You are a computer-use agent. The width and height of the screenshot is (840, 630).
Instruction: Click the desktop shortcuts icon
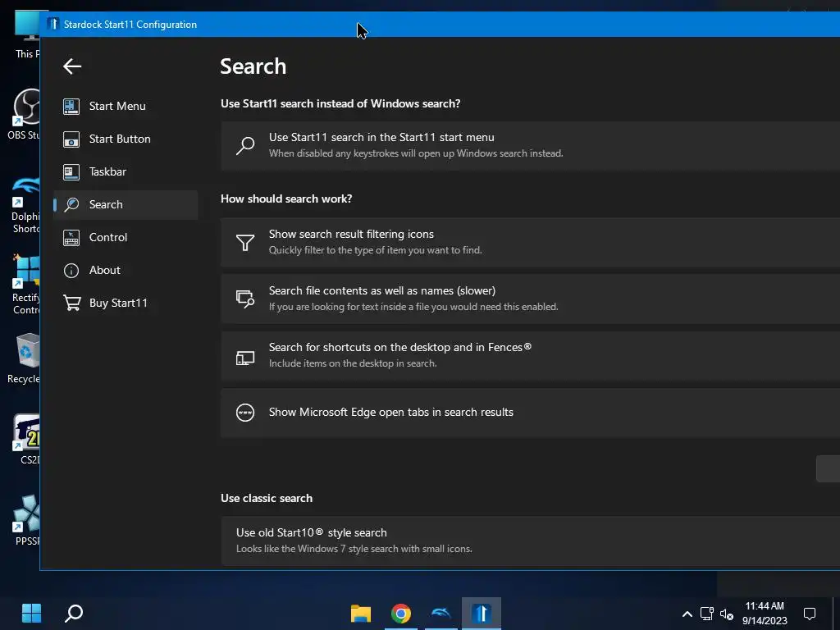coord(245,358)
